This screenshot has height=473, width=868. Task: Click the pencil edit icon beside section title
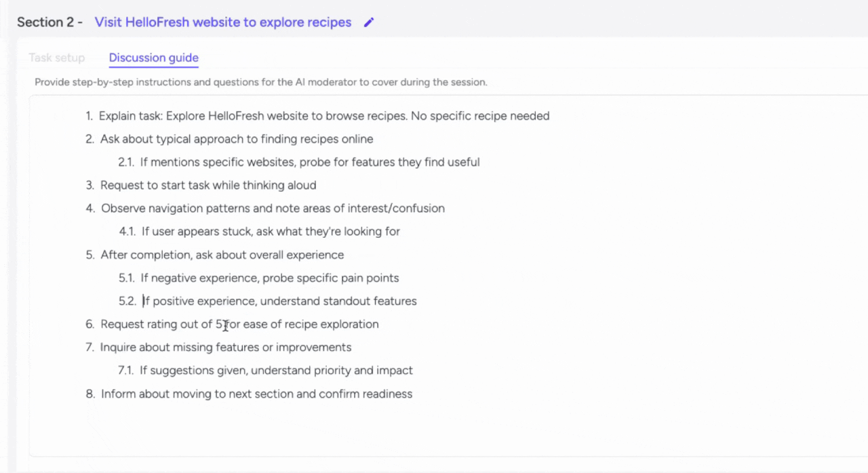(x=369, y=22)
